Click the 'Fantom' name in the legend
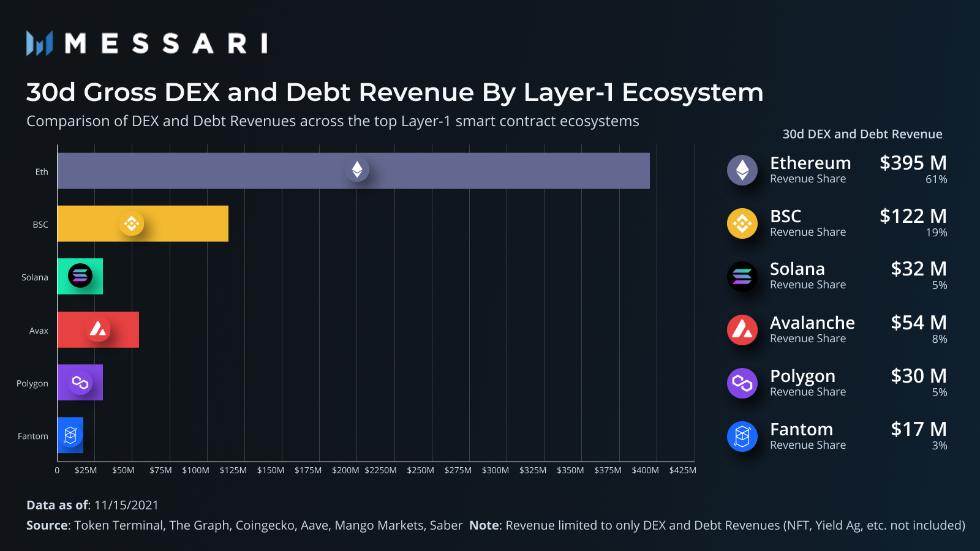 (x=801, y=429)
